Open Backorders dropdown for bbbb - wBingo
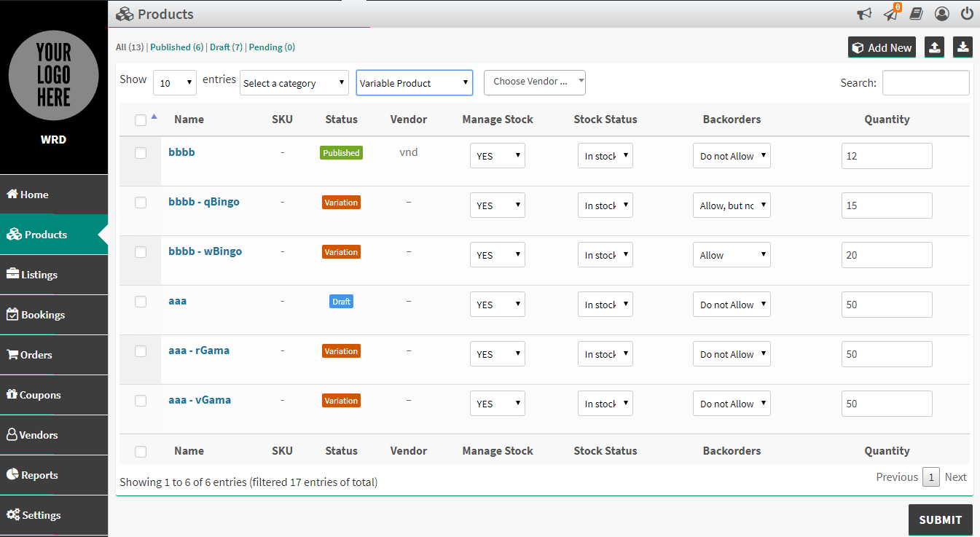This screenshot has width=980, height=537. click(x=732, y=255)
